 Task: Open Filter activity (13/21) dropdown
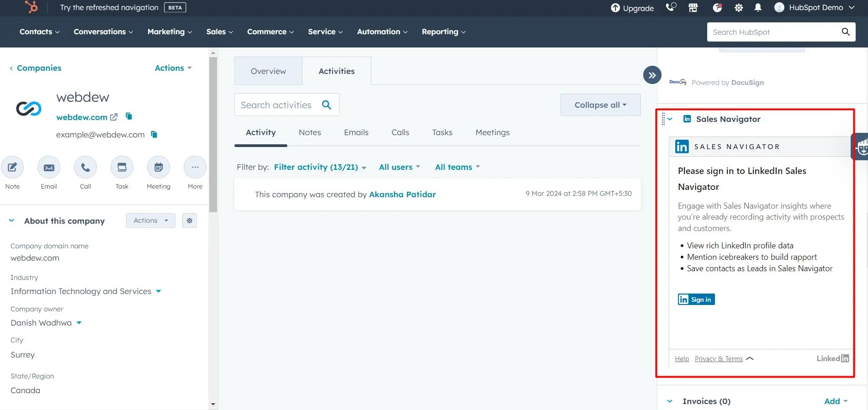coord(320,167)
